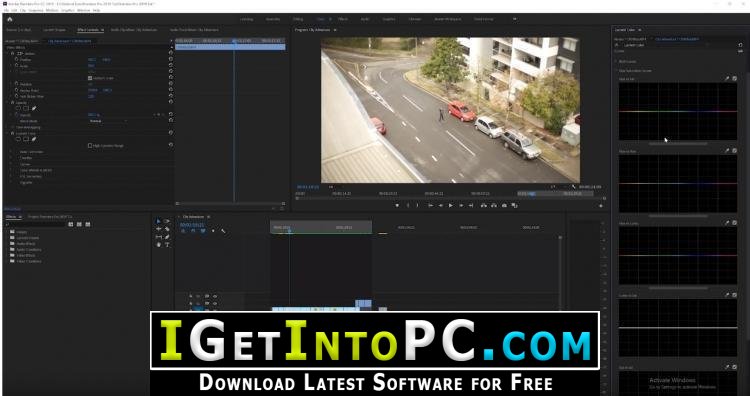Click the opacity free-draw pen mask icon

(34, 109)
